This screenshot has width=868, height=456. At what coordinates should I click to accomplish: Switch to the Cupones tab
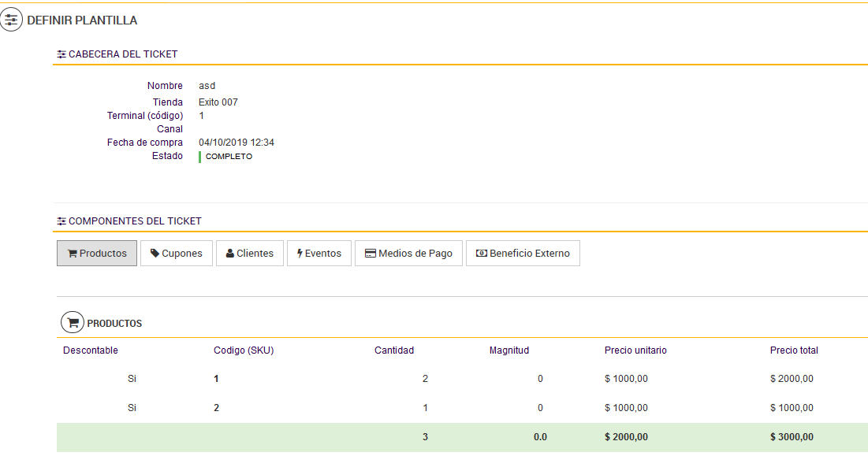tap(177, 254)
